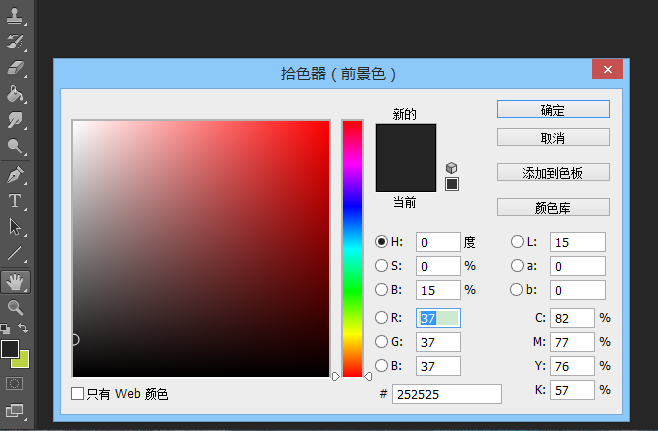The width and height of the screenshot is (658, 431).
Task: Click the left hue slider arrow handle
Action: 336,376
